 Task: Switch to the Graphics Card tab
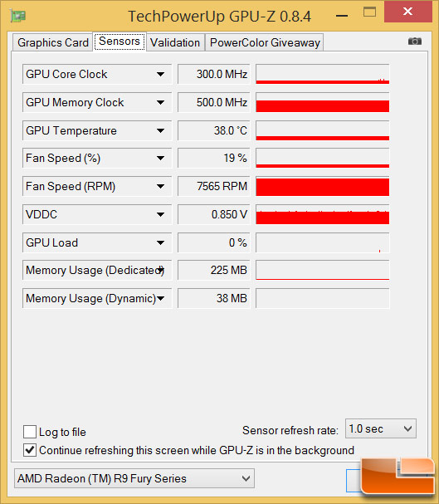coord(52,42)
